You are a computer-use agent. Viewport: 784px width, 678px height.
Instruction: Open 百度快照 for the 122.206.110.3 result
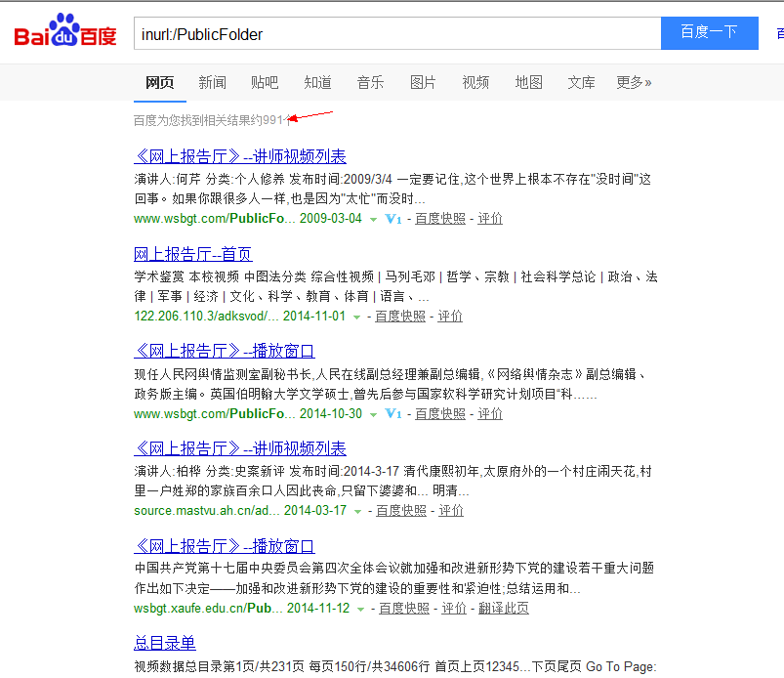coord(400,317)
